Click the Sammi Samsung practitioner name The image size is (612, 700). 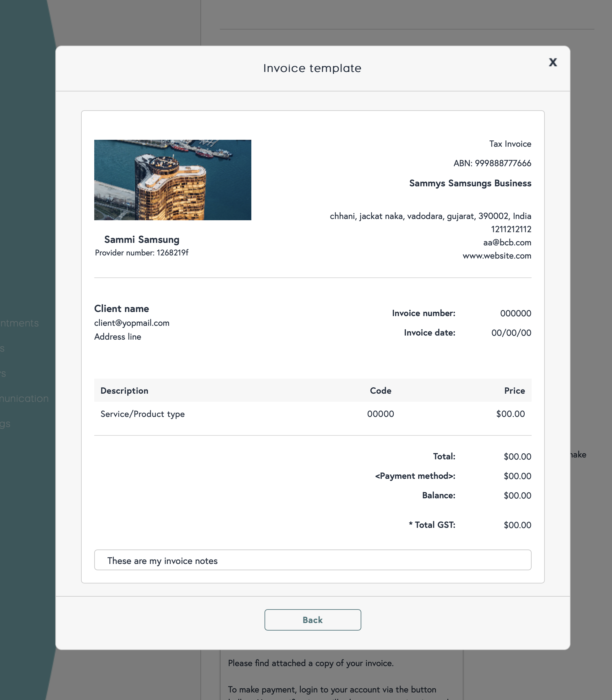click(142, 240)
